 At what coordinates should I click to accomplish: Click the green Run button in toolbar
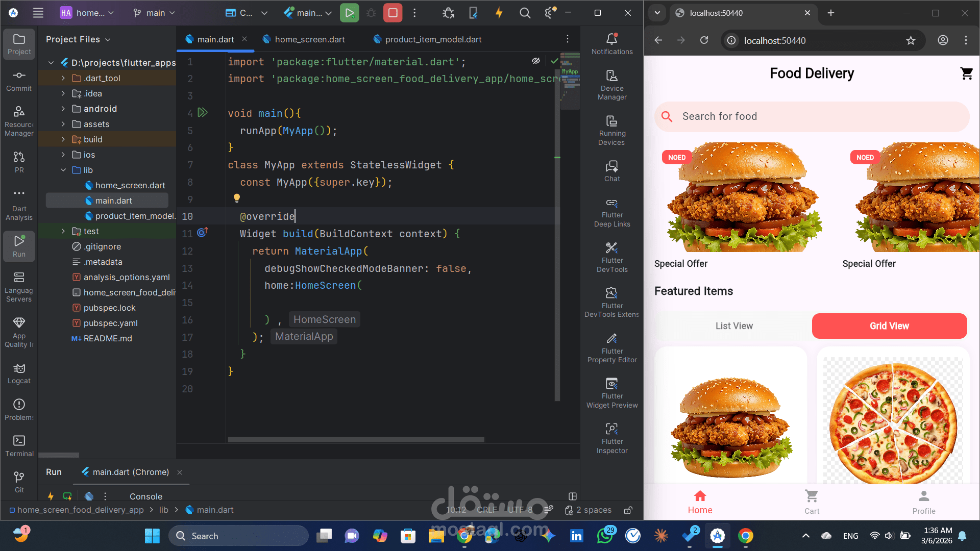[349, 13]
